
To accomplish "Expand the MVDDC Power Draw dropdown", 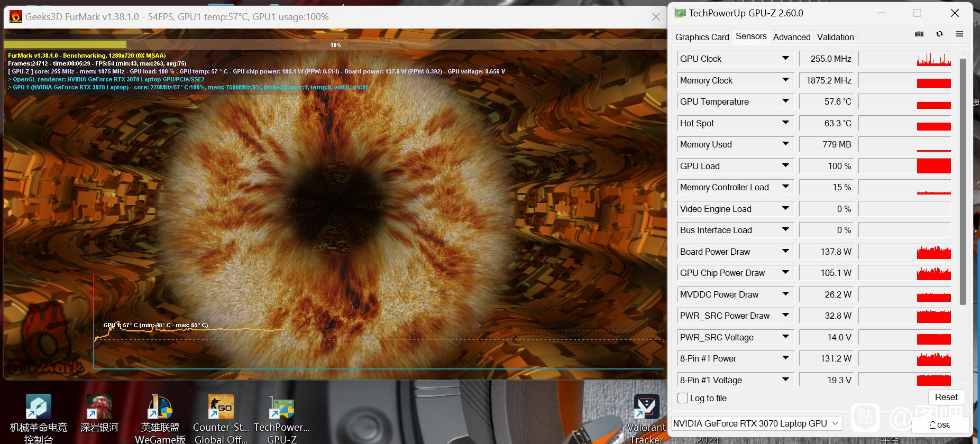I will point(785,294).
